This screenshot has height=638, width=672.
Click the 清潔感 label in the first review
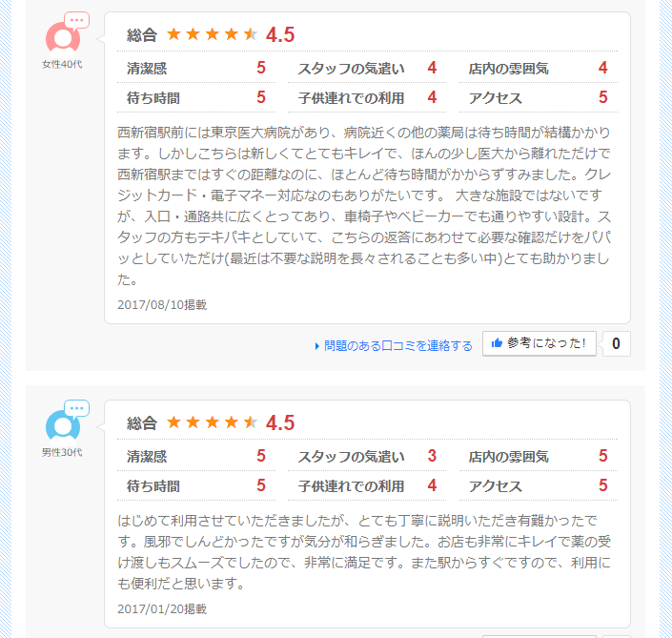pos(147,69)
